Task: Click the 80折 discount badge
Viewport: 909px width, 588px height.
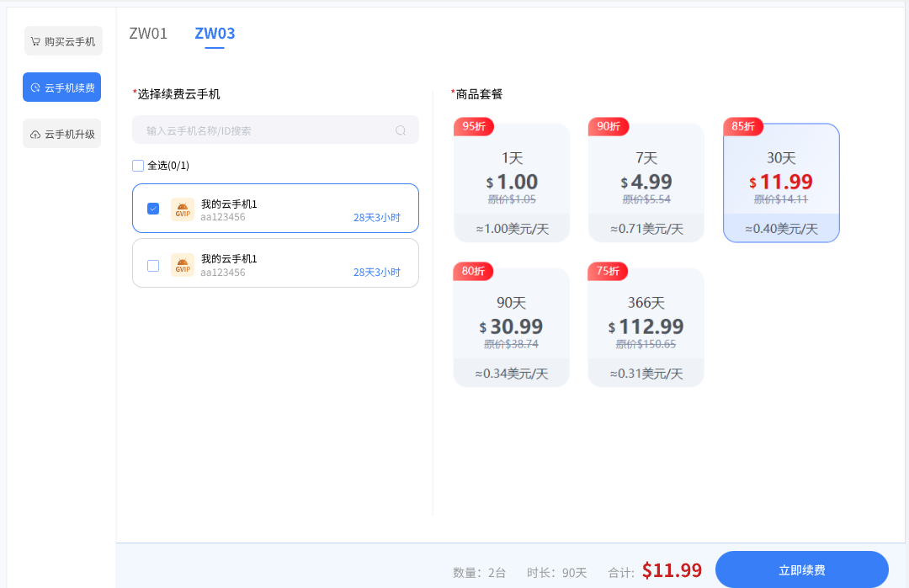Action: (x=474, y=271)
